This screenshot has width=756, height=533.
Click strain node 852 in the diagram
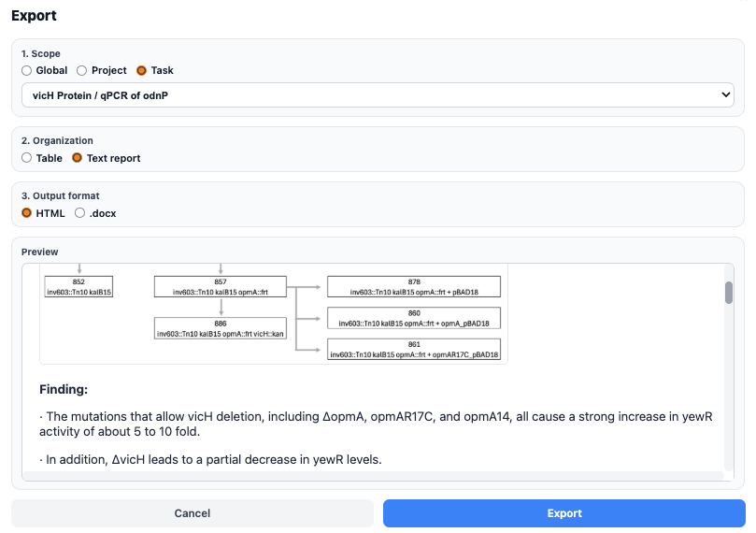pyautogui.click(x=78, y=286)
